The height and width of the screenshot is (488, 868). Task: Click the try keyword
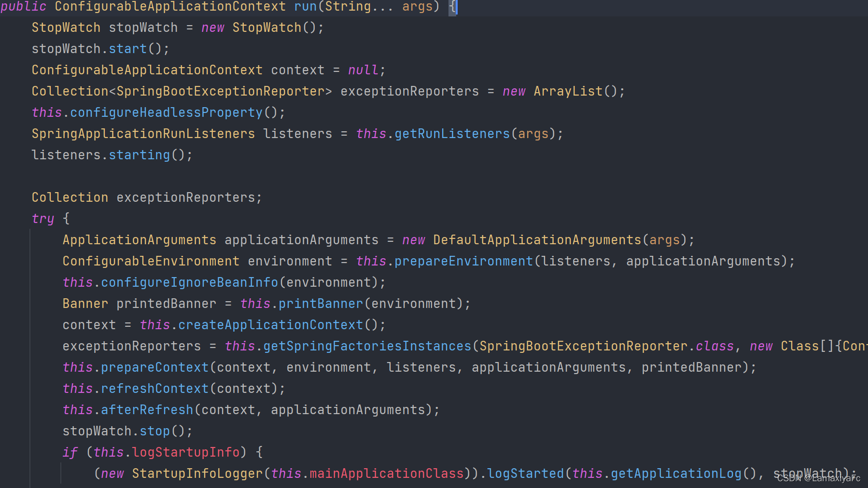point(43,219)
